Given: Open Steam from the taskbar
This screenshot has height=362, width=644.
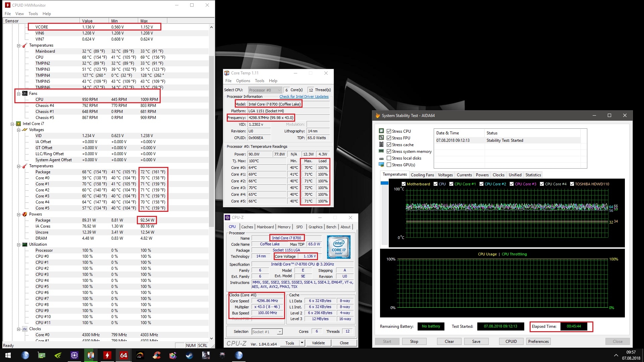Looking at the screenshot, I should 190,355.
